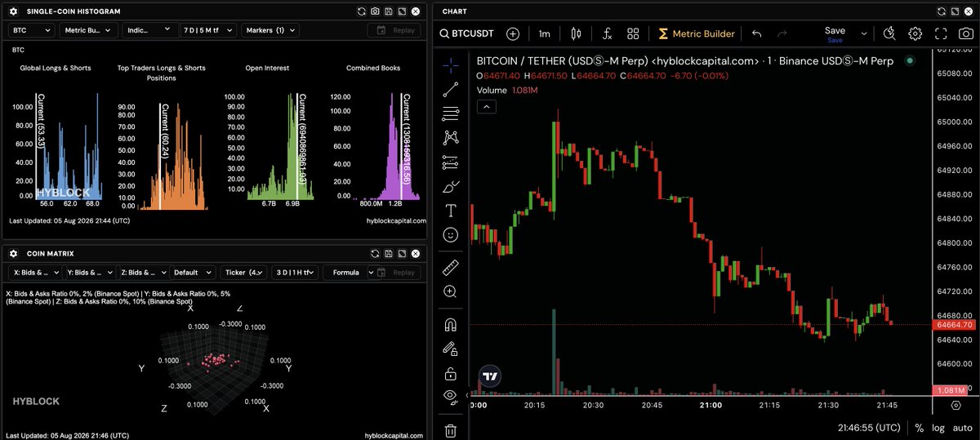
Task: Expand Coin Matrix panel to fullscreen
Action: click(x=402, y=253)
